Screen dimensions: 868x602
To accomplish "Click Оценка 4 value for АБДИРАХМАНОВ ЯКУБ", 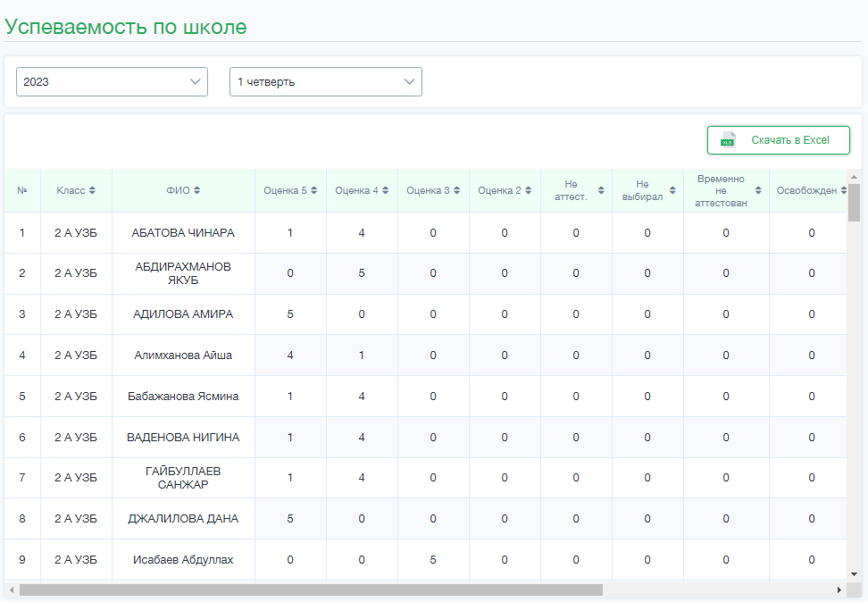I will point(362,273).
